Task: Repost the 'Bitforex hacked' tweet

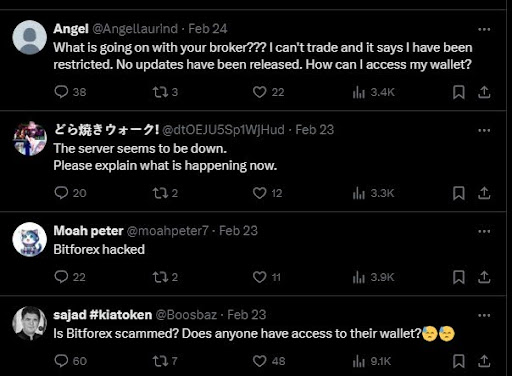Action: point(160,277)
